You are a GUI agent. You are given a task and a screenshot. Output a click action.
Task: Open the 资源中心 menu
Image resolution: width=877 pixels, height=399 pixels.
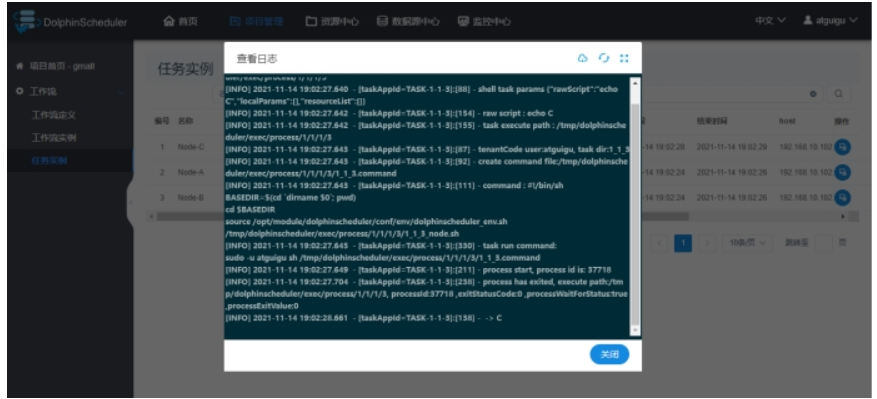(x=332, y=21)
